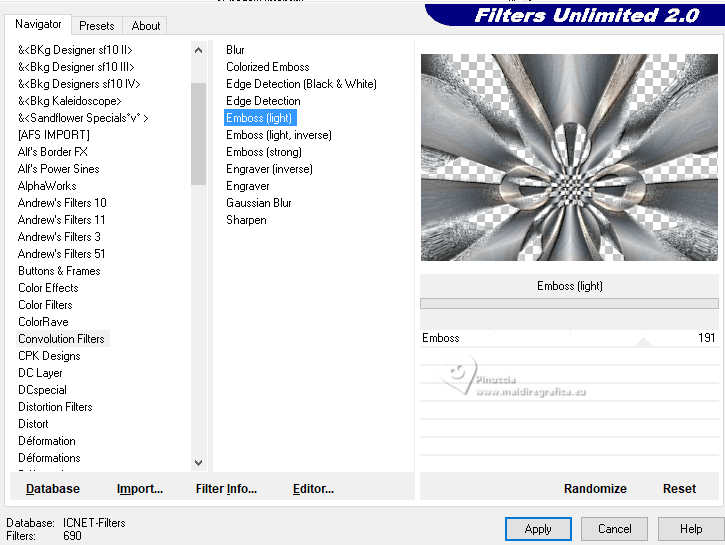
Task: Select Convolution Filters category
Action: pos(61,339)
